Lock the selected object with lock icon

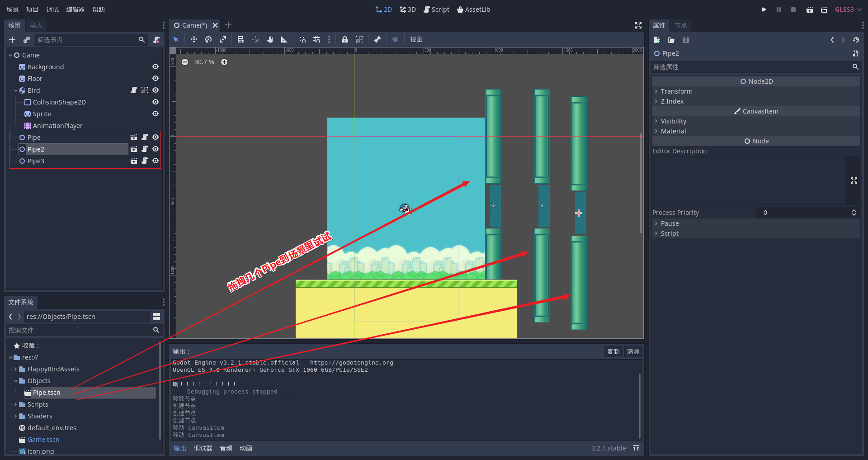(x=345, y=39)
